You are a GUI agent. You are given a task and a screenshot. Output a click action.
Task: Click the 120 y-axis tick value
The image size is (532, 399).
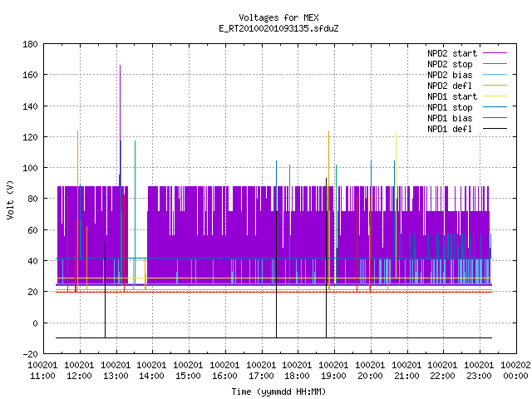[x=30, y=137]
